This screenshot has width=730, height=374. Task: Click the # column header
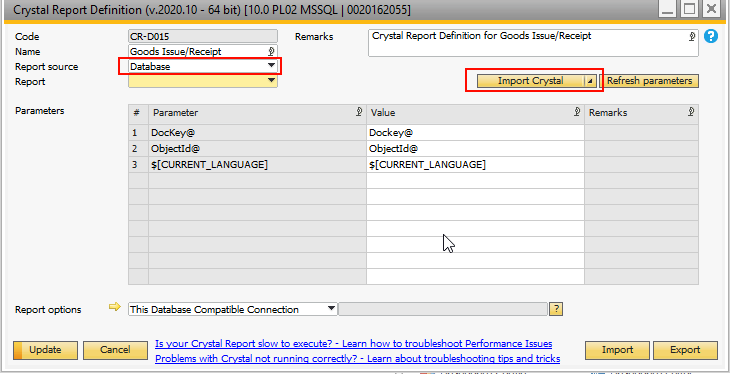pos(138,113)
